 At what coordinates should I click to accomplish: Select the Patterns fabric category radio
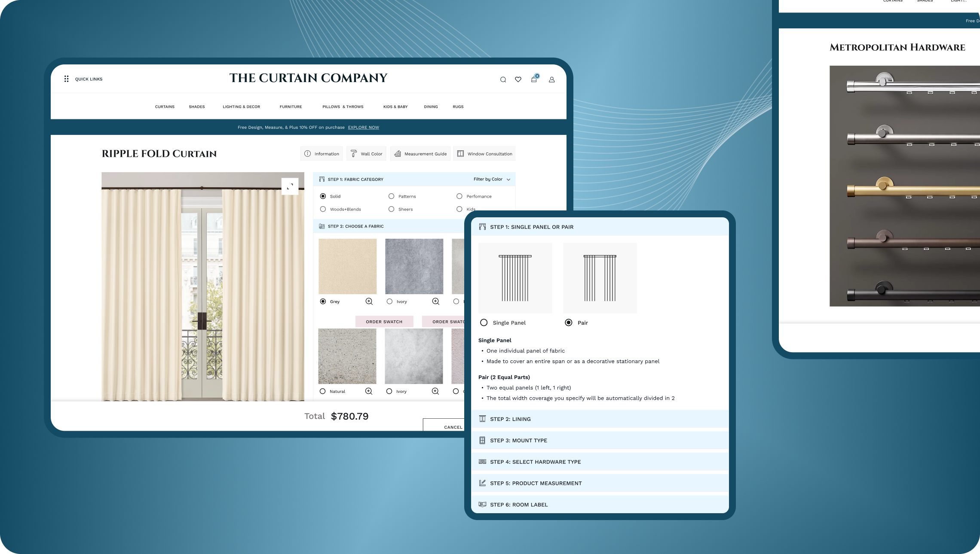(391, 196)
